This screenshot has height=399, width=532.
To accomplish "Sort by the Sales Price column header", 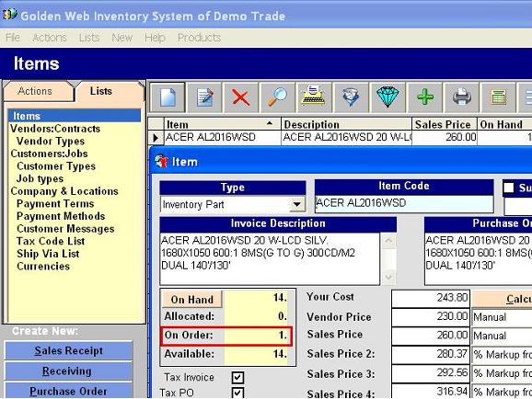I will 445,124.
